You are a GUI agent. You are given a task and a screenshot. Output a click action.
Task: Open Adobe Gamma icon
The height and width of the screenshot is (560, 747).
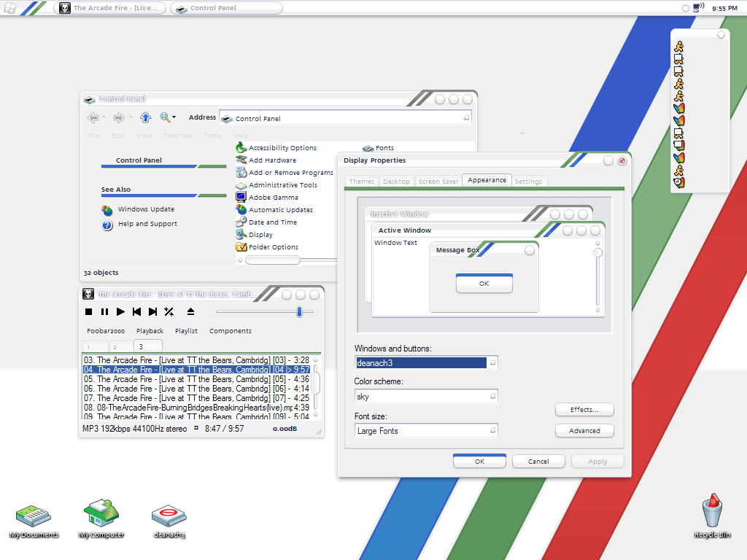point(267,198)
